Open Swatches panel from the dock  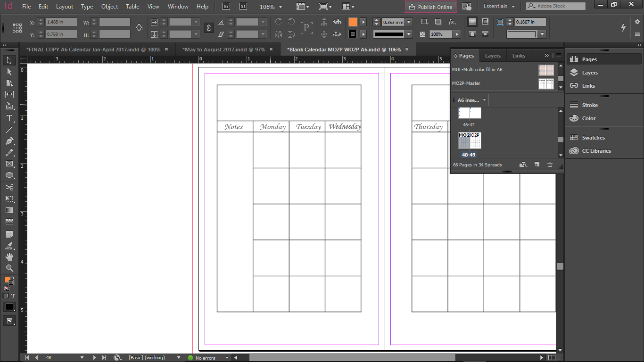(593, 138)
